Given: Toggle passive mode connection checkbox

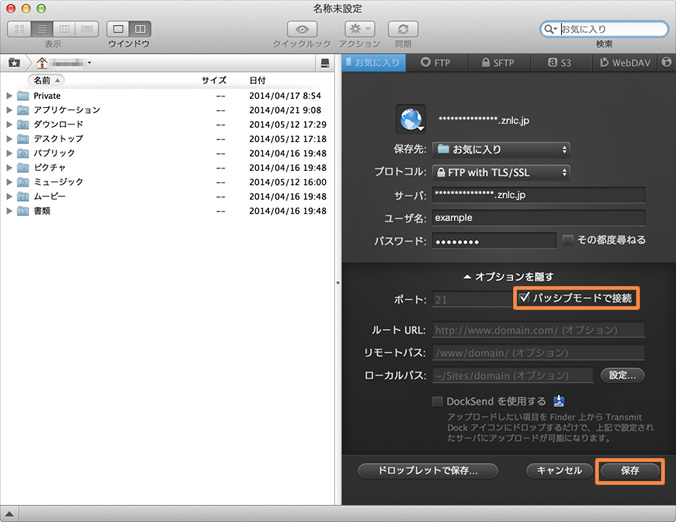Looking at the screenshot, I should pyautogui.click(x=524, y=297).
